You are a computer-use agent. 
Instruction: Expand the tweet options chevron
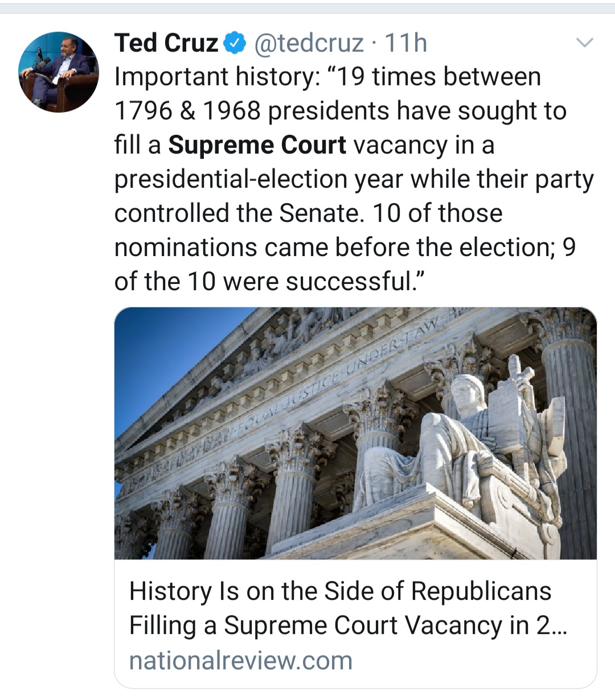point(585,43)
